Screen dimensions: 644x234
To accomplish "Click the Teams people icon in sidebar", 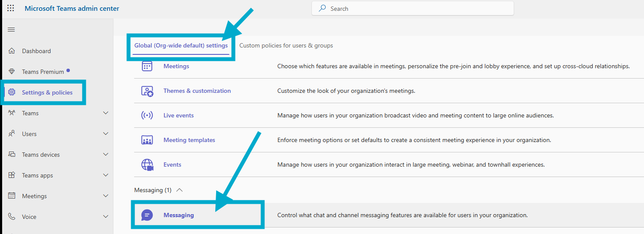I will 12,113.
